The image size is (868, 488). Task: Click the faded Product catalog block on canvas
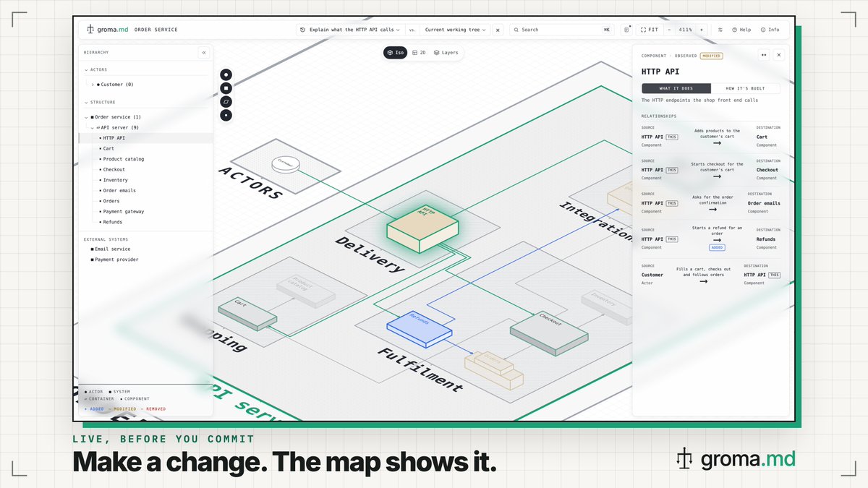[305, 291]
